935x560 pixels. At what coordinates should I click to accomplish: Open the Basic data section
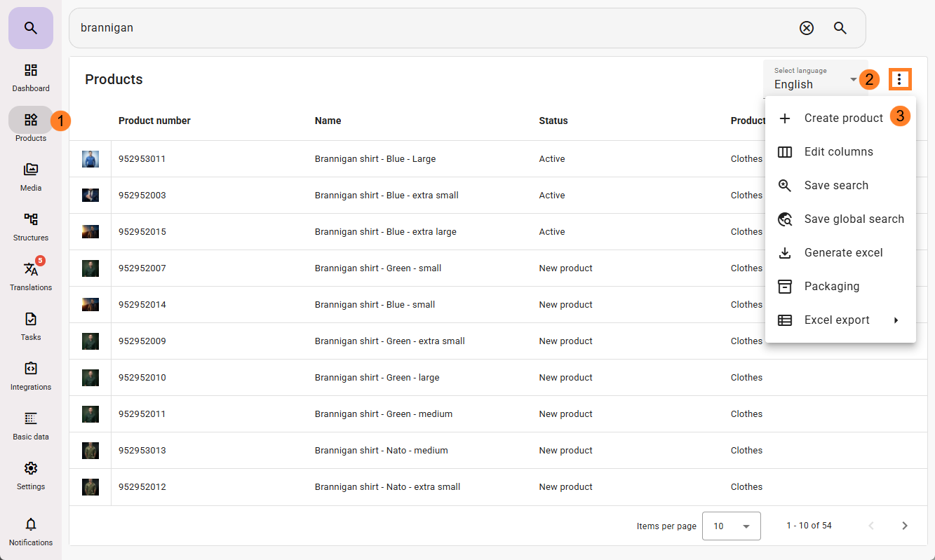[31, 425]
